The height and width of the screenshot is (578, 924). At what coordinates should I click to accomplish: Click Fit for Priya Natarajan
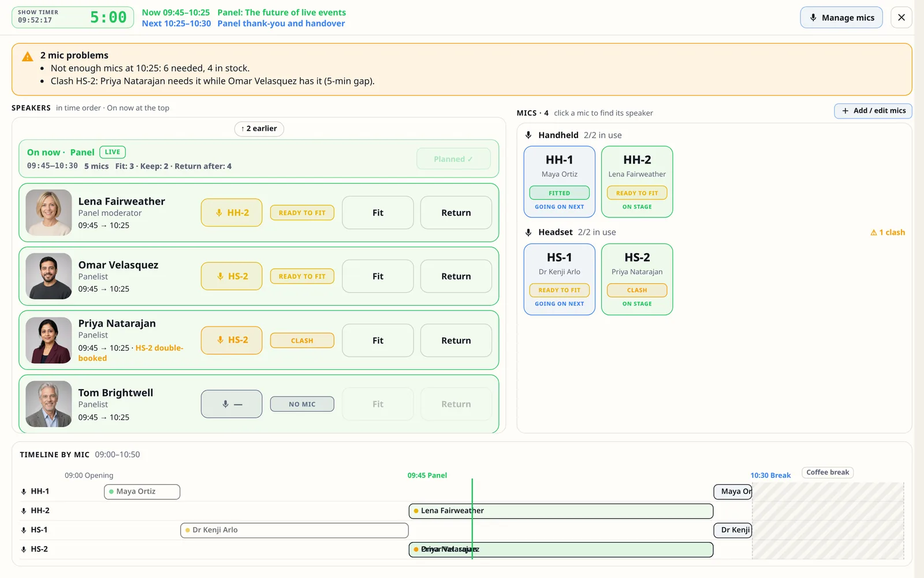(378, 340)
